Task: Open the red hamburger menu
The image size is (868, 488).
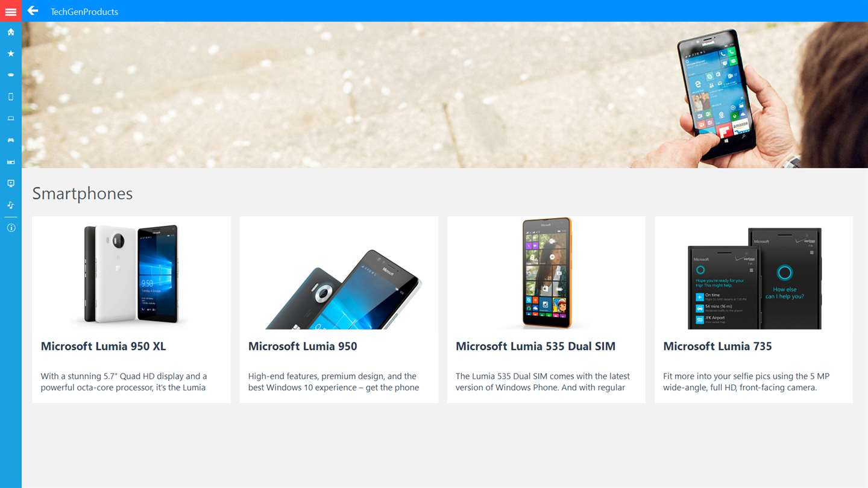Action: 11,11
